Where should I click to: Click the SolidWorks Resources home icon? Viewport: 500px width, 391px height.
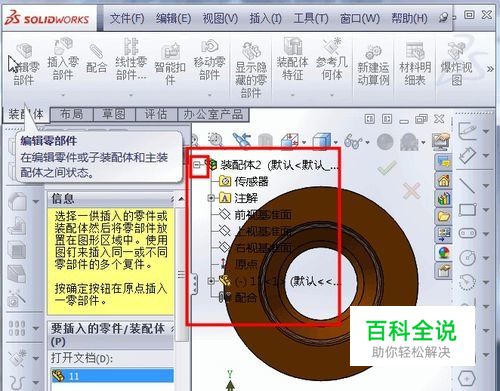click(444, 180)
